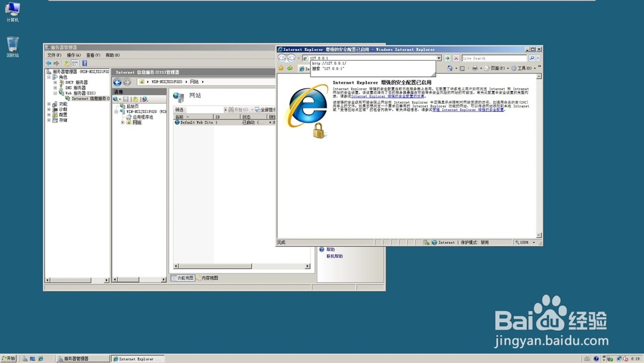Click Internet Explorer taskbar button

(x=138, y=359)
